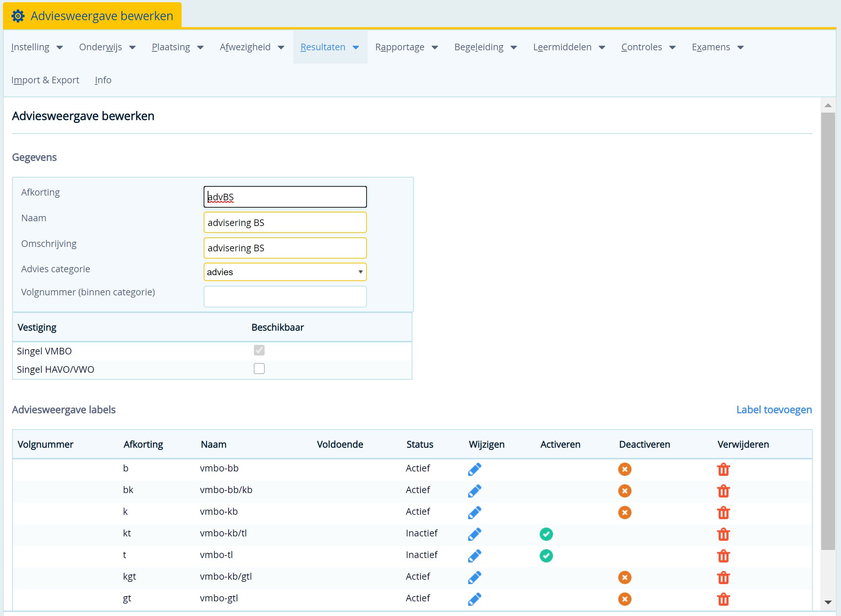
Task: Click the Label toevoegen link
Action: tap(774, 409)
